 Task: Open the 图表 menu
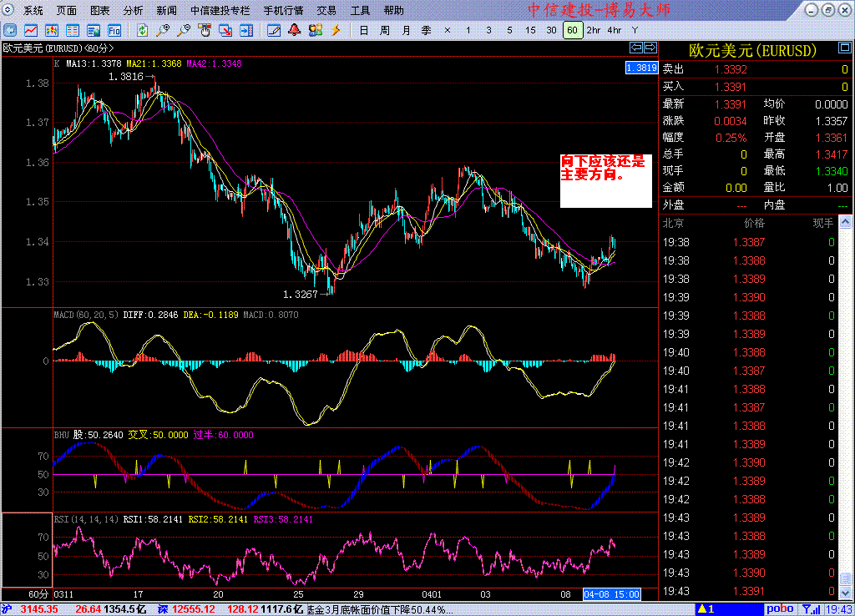coord(100,10)
